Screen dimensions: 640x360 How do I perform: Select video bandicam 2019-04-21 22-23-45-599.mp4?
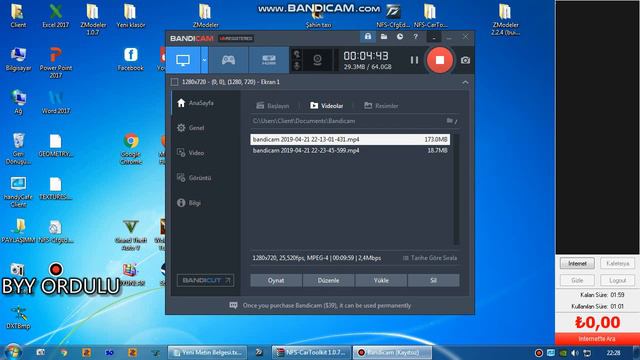350,151
